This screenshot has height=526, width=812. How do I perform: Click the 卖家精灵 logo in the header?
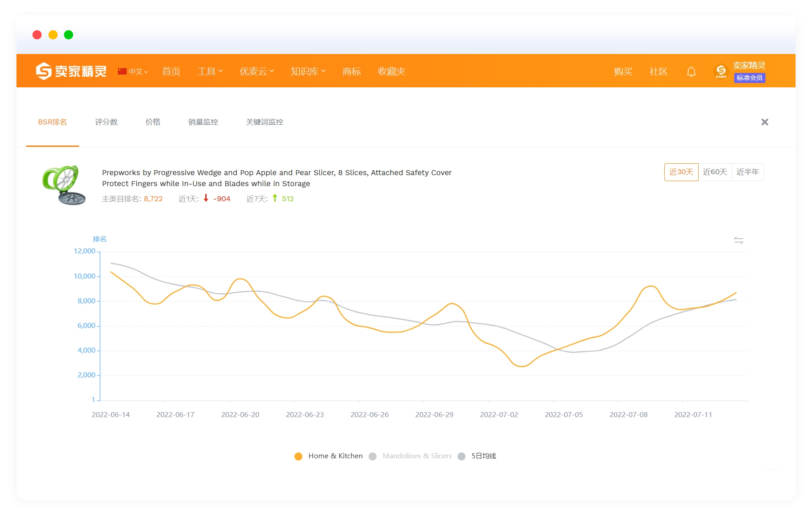[x=71, y=71]
